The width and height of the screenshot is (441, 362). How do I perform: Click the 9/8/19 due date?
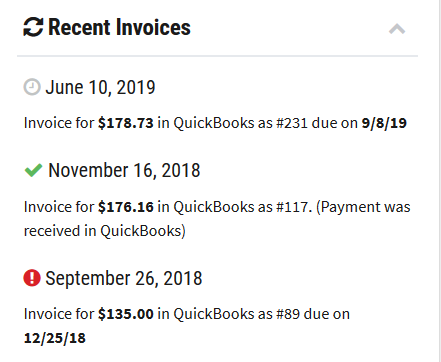[384, 123]
